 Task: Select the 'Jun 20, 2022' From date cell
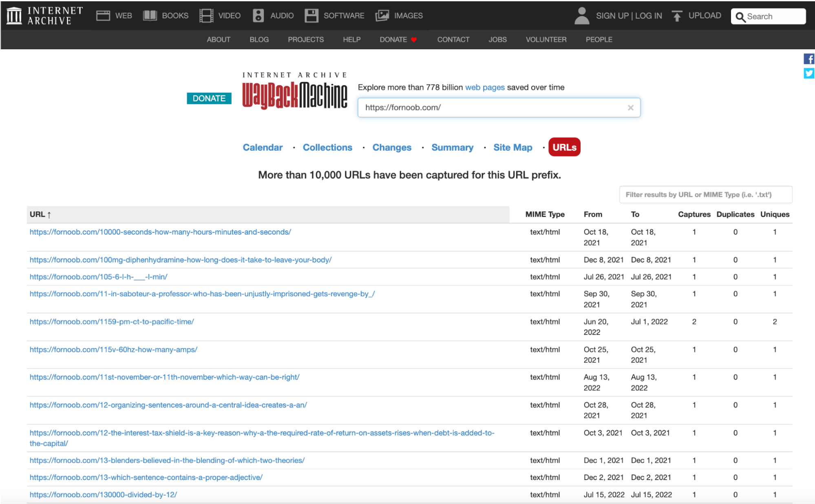tap(596, 327)
